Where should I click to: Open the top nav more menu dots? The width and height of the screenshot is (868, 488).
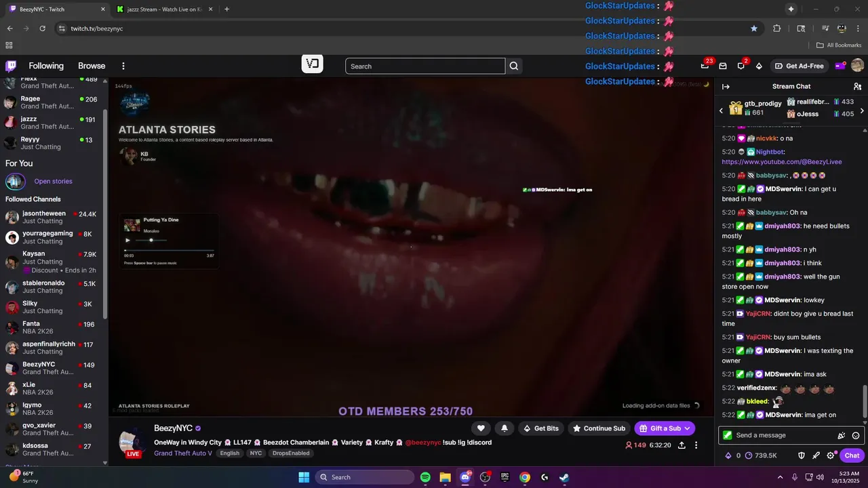(123, 66)
